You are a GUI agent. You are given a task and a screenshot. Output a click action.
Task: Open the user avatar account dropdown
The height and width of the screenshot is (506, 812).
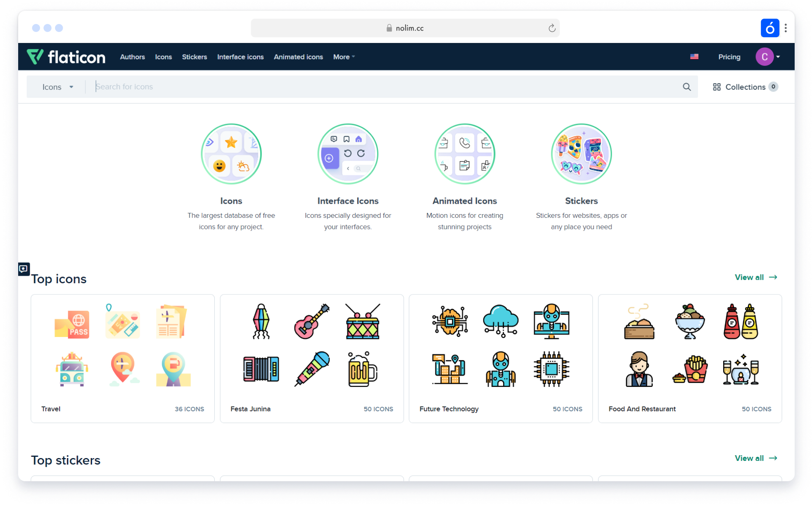coord(768,57)
